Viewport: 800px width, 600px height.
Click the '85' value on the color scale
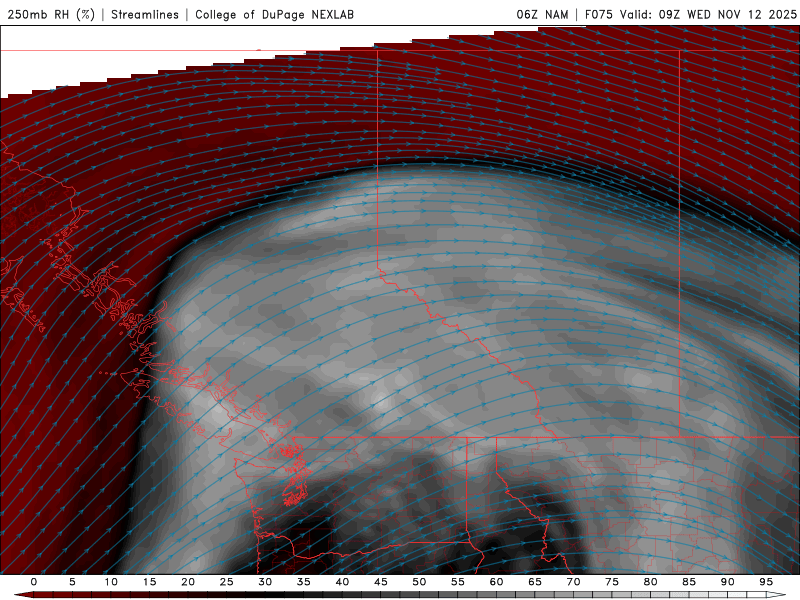tap(689, 582)
